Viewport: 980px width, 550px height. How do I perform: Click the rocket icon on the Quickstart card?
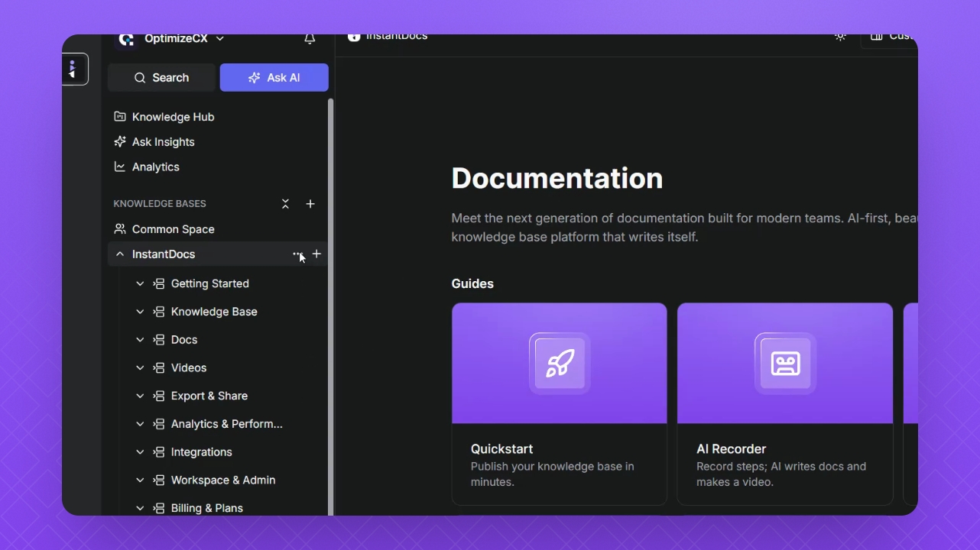[x=560, y=364]
